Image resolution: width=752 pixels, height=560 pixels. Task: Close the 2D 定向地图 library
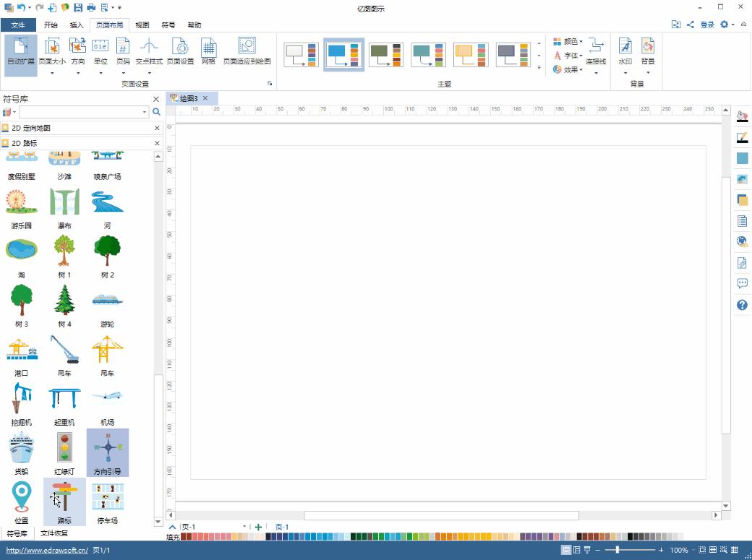click(x=157, y=128)
